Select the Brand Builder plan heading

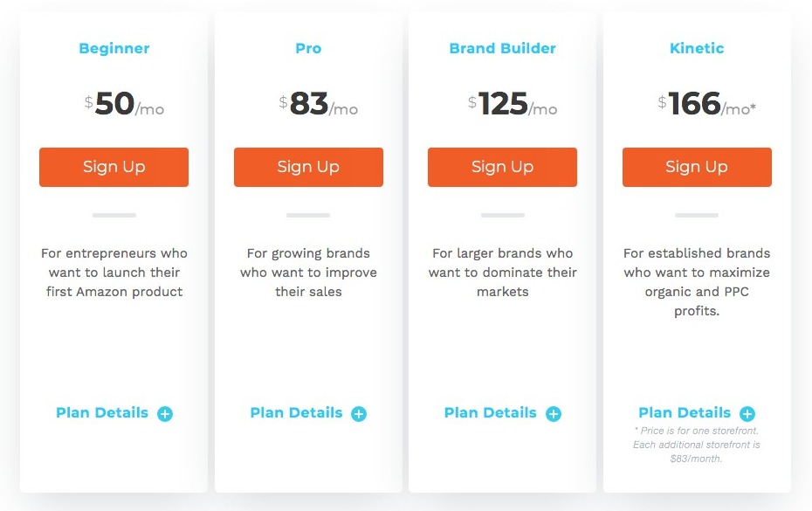coord(502,48)
